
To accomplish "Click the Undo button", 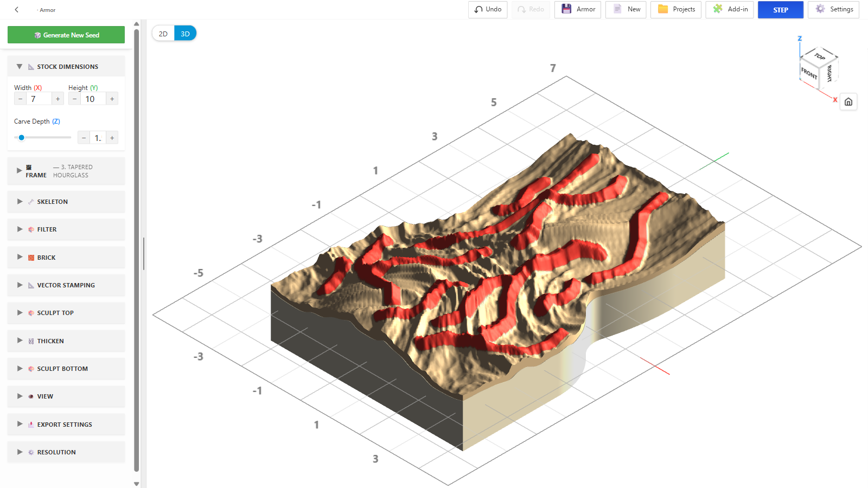I will tap(488, 9).
